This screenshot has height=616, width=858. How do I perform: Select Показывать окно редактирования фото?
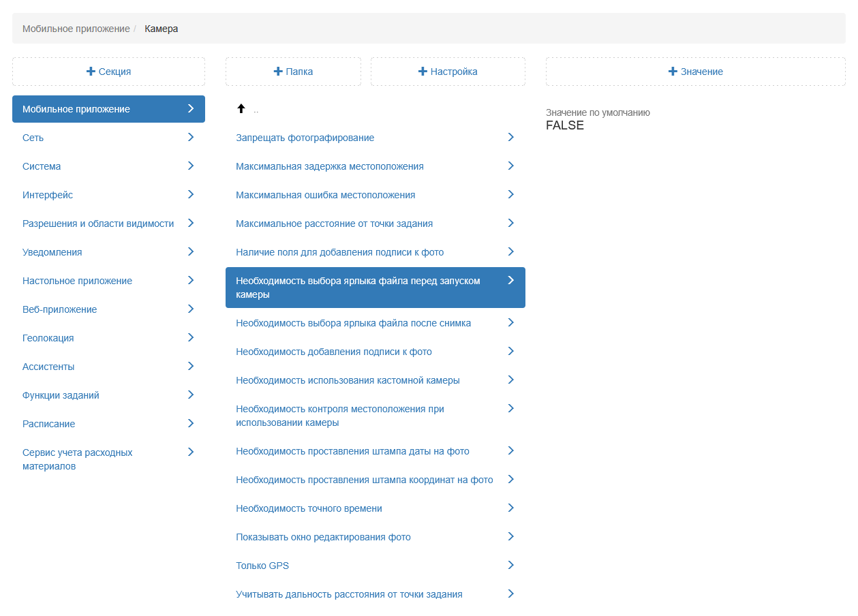point(323,537)
